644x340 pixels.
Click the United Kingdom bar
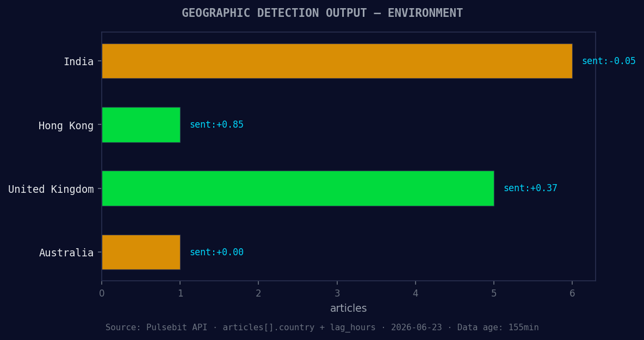[298, 188]
